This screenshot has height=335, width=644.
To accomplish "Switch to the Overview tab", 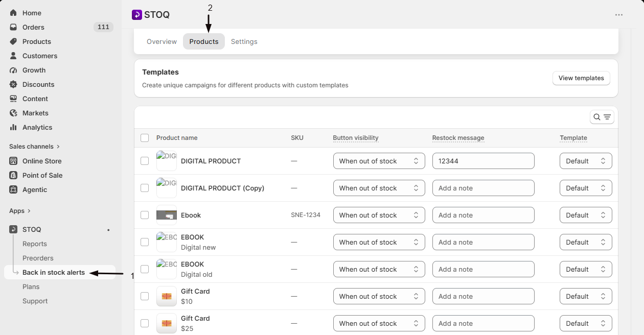I will tap(162, 41).
